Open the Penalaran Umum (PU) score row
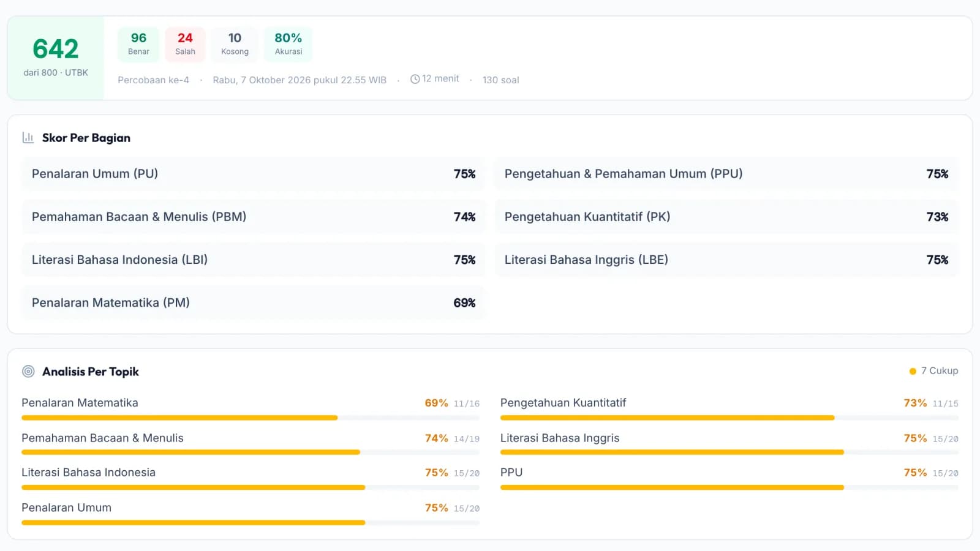The image size is (980, 551). point(254,174)
